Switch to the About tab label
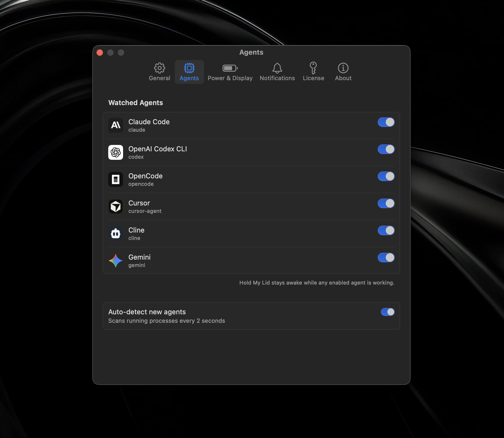Screen dimensions: 504x438 (x=343, y=78)
